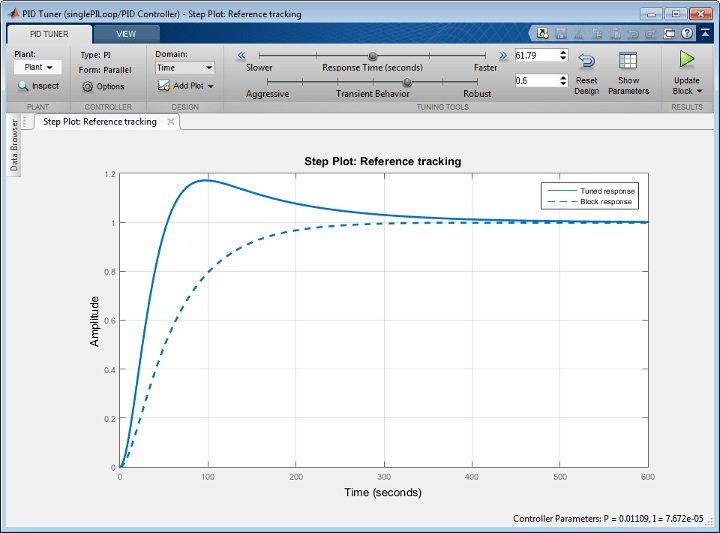Screen dimensions: 720x533
Task: Click the Controller Parameters status text
Action: point(608,519)
